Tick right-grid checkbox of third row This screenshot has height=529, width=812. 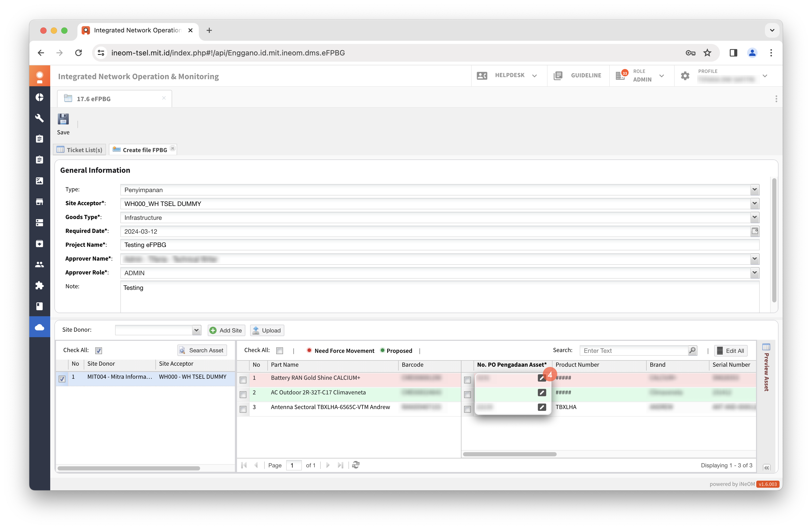[467, 409]
